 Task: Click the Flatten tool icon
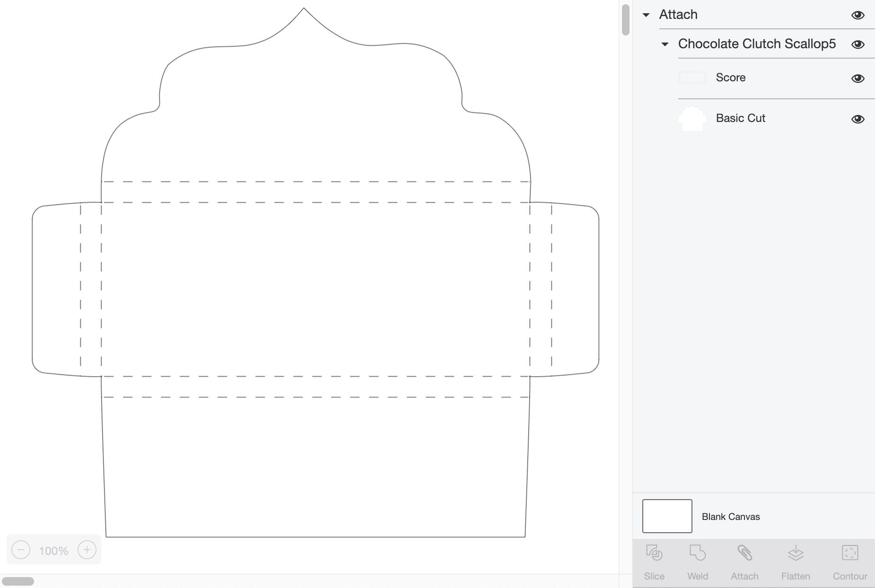tap(796, 553)
